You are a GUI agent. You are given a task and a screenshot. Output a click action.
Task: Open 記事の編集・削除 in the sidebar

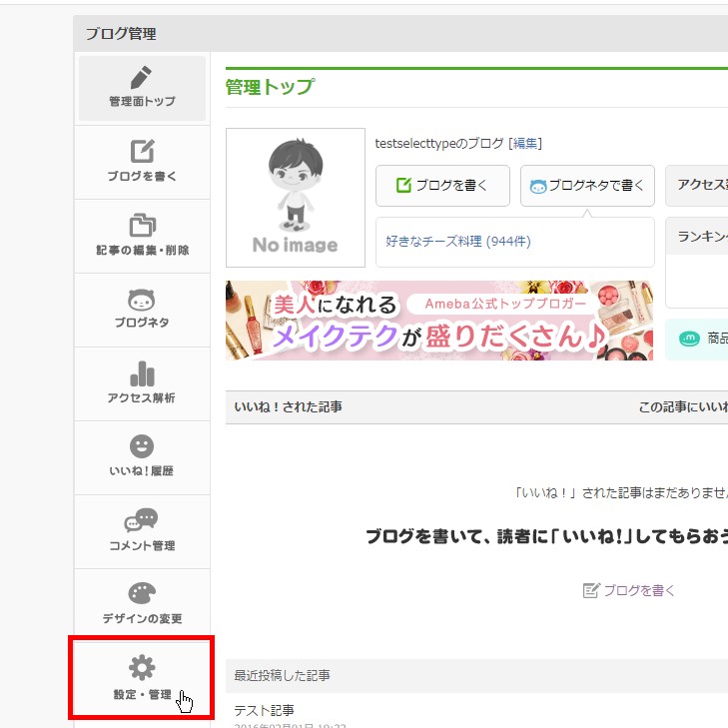(142, 236)
